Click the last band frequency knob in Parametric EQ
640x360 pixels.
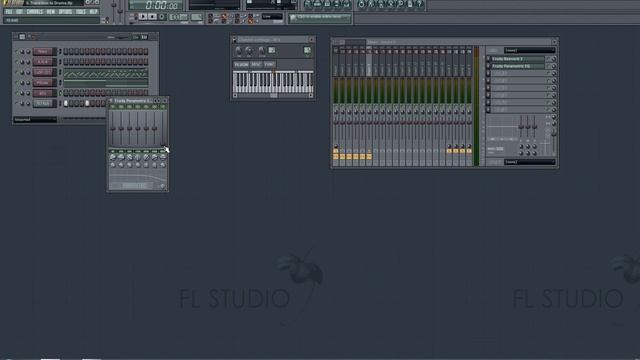pos(163,157)
